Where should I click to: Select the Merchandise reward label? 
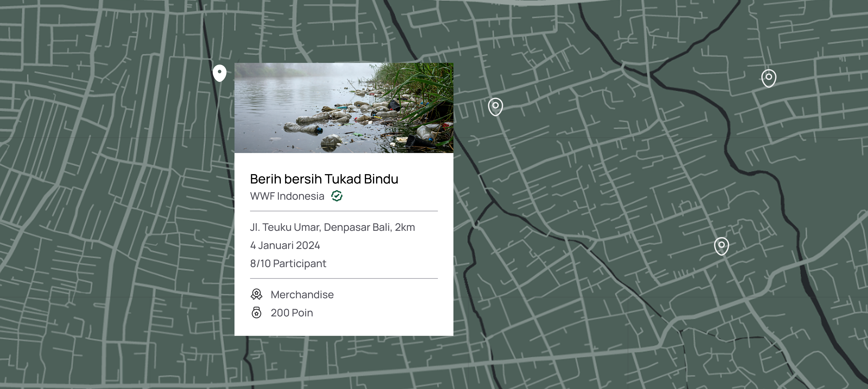coord(302,295)
